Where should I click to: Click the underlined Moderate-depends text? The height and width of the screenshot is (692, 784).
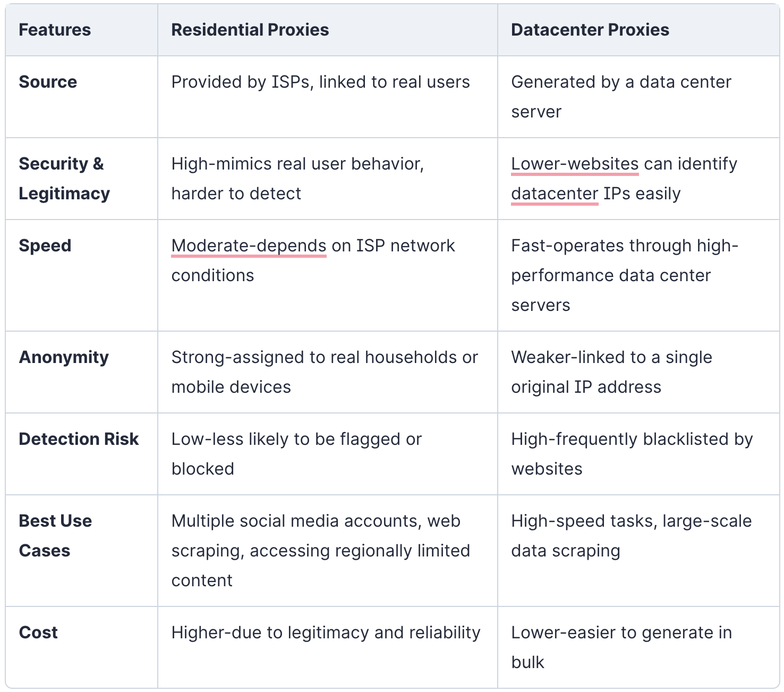(249, 246)
